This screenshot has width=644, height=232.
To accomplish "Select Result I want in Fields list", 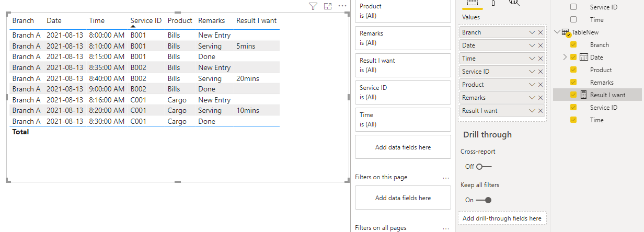I will click(x=607, y=95).
